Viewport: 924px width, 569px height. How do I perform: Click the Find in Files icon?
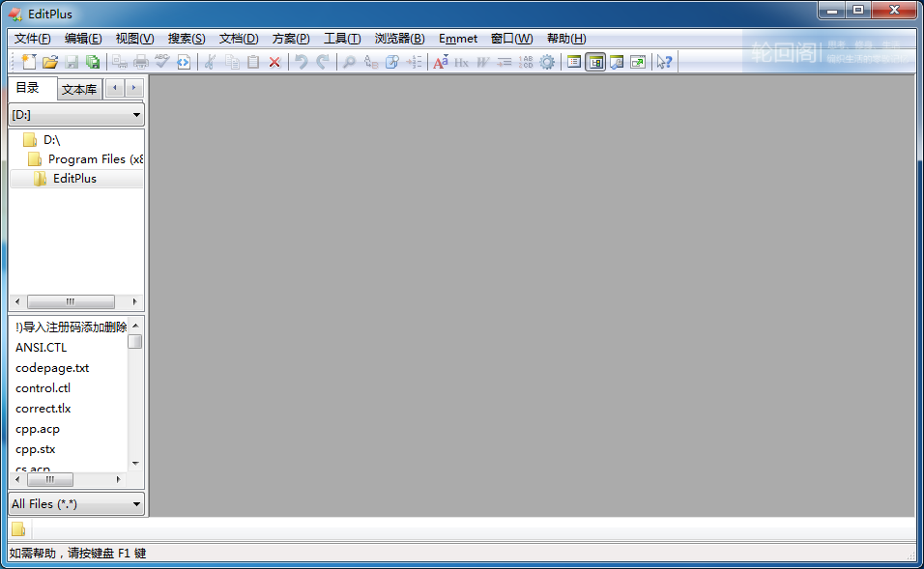391,62
